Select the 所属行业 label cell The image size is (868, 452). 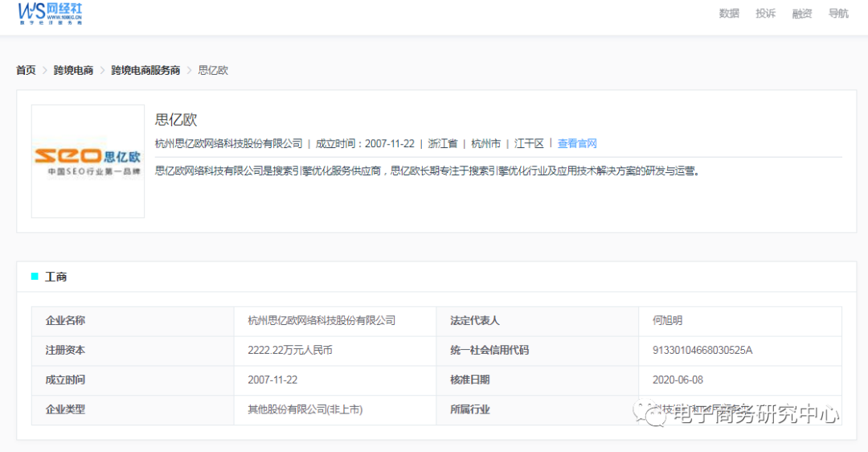pos(538,410)
